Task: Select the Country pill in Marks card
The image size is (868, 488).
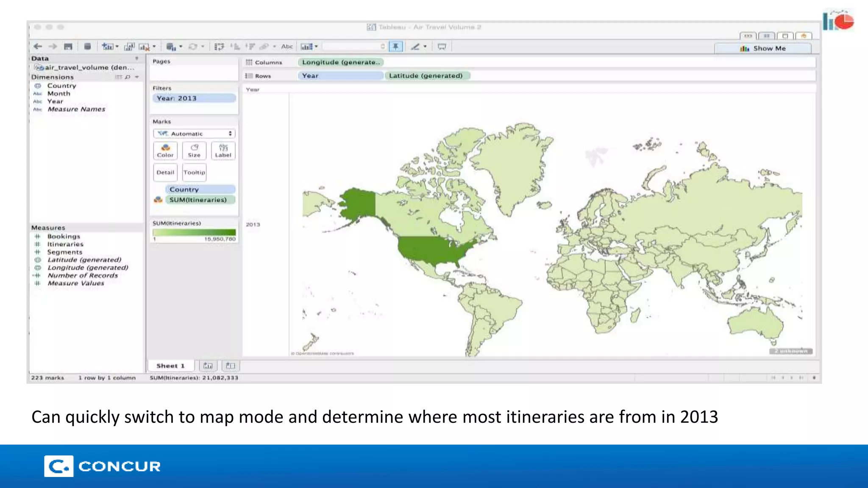Action: (200, 189)
